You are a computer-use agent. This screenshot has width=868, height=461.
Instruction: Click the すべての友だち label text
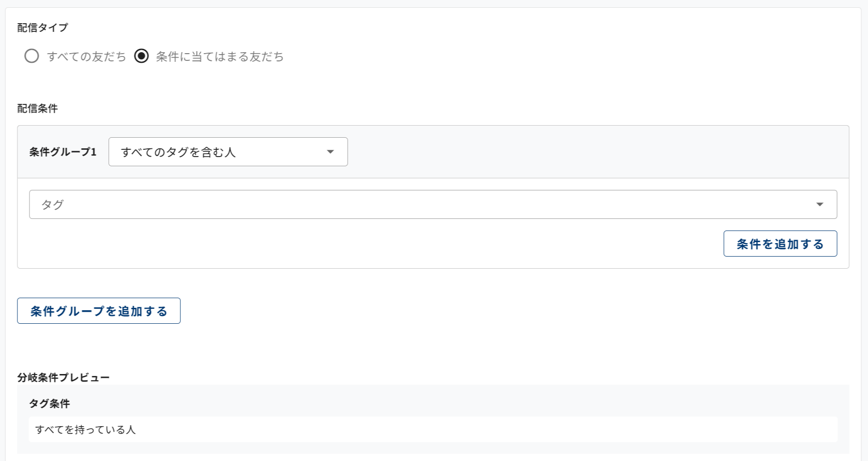pos(87,57)
